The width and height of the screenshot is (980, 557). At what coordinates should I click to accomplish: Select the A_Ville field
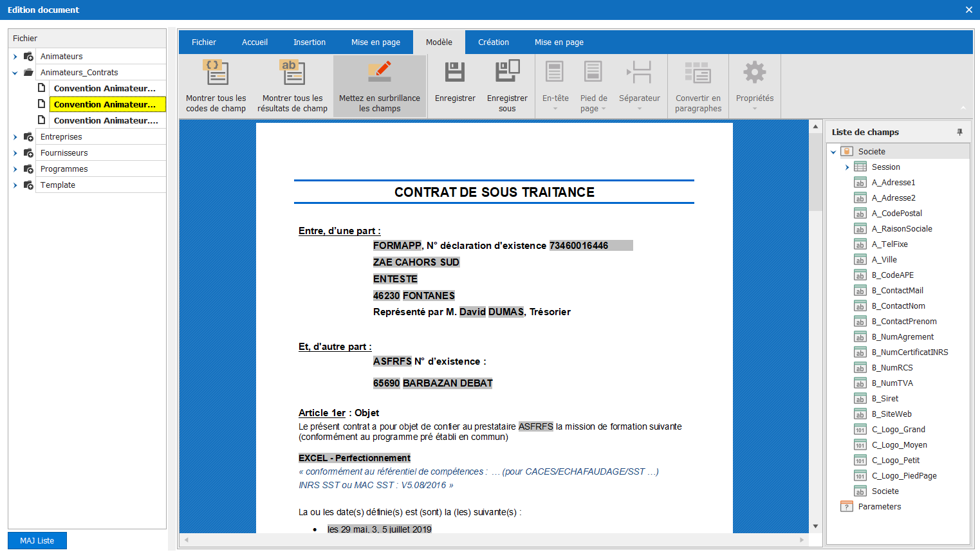pos(884,260)
